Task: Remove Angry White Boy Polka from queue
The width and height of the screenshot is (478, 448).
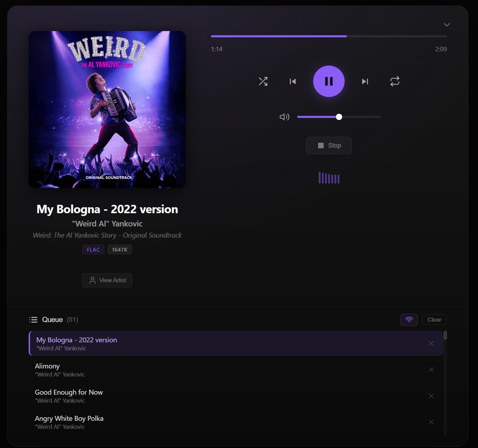Action: point(431,422)
